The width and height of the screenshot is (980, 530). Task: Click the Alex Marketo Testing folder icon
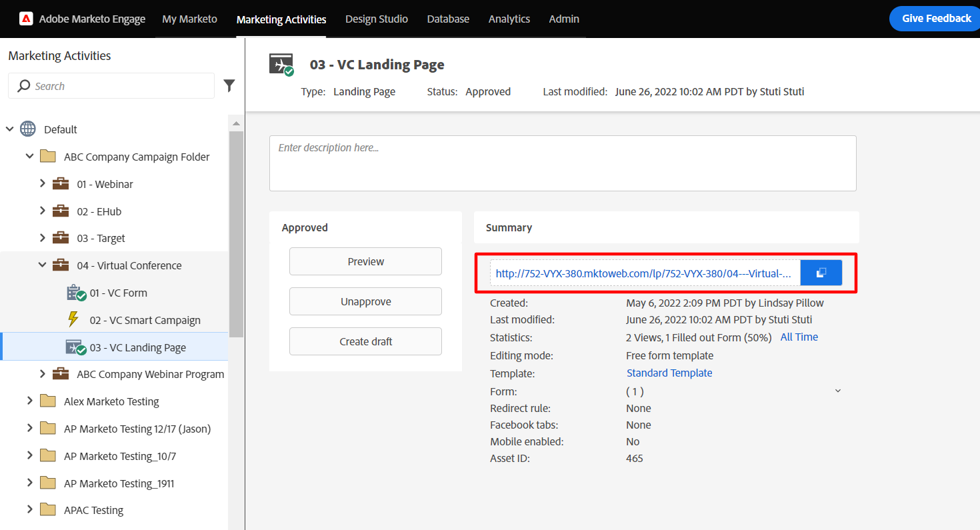(47, 401)
